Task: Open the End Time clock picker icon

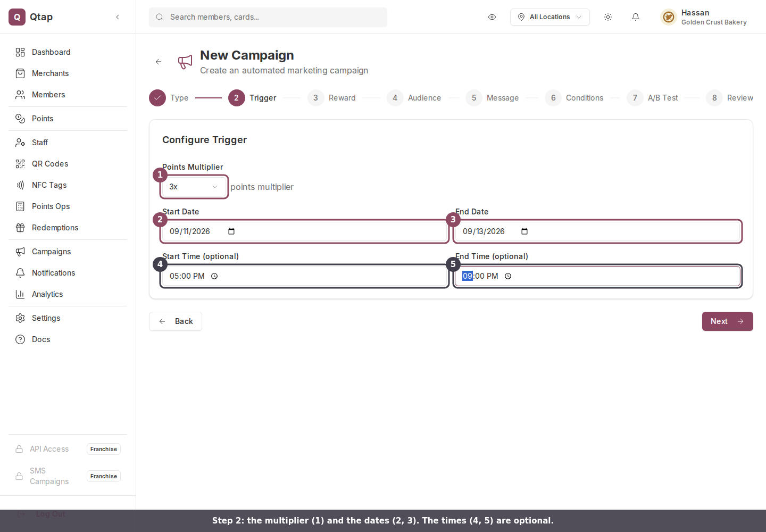Action: click(x=508, y=276)
